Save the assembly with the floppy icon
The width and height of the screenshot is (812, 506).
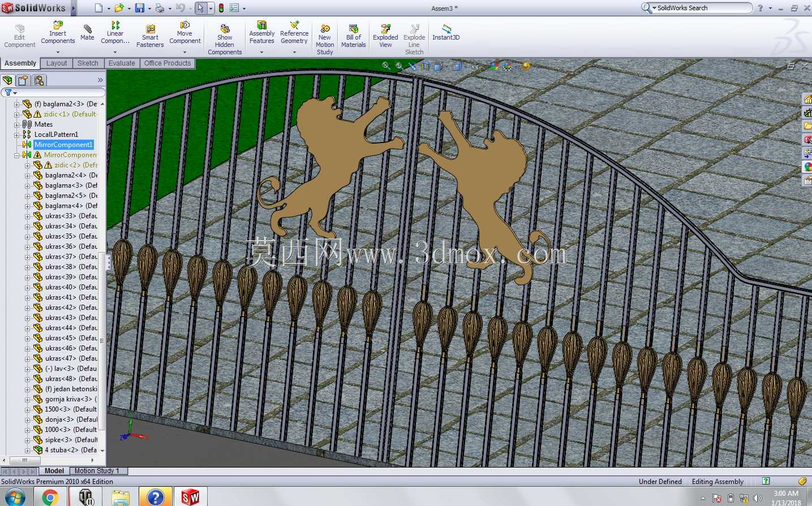[x=139, y=8]
